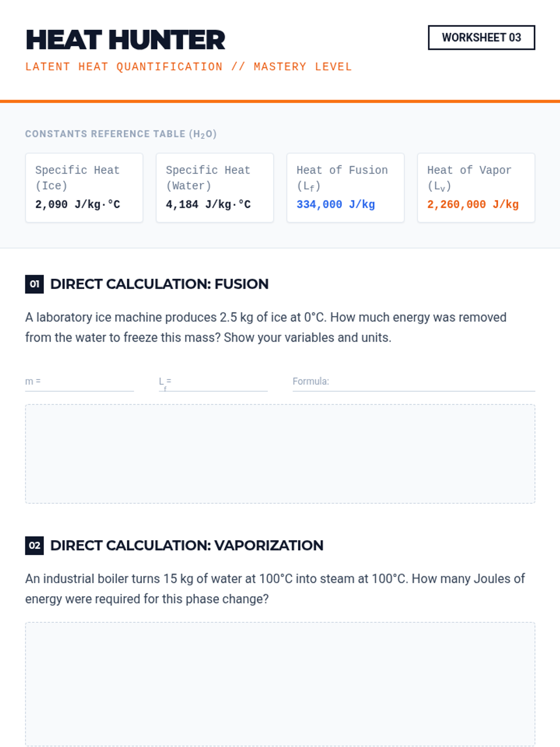This screenshot has width=560, height=747.
Task: Click the orange 2,260,000 J/kg value
Action: coord(473,204)
